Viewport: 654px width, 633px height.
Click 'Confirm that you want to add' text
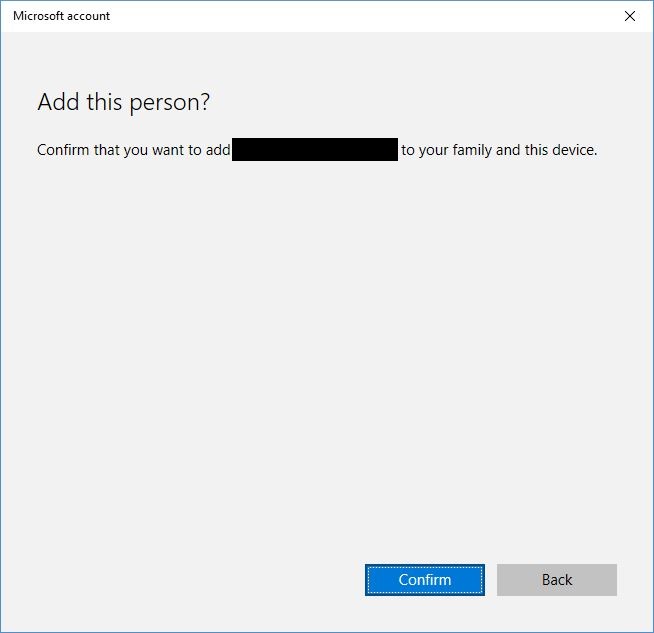[133, 150]
